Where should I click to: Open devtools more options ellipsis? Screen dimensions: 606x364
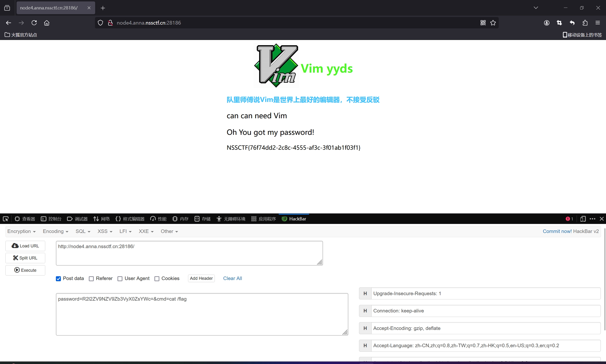pyautogui.click(x=593, y=219)
